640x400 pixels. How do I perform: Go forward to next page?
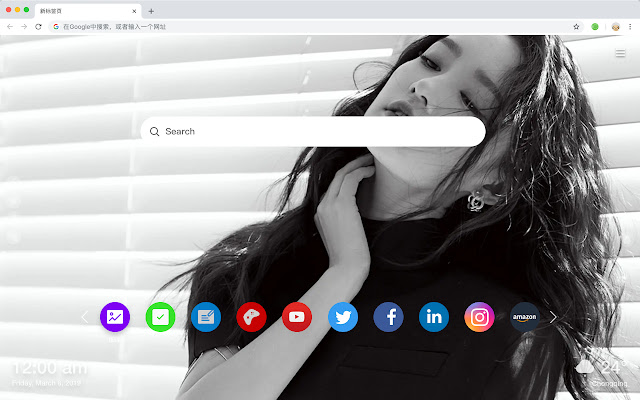(x=24, y=27)
